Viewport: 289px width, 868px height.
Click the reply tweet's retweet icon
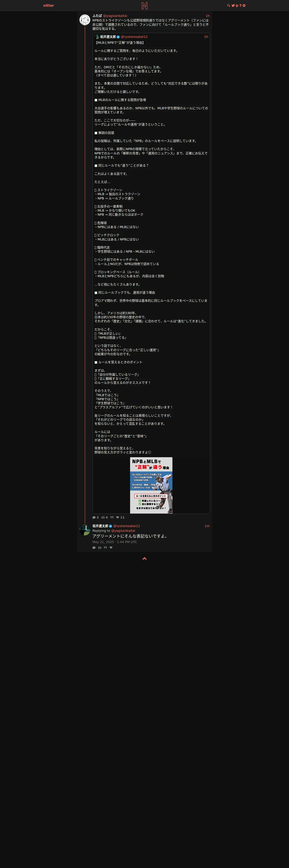(x=99, y=548)
